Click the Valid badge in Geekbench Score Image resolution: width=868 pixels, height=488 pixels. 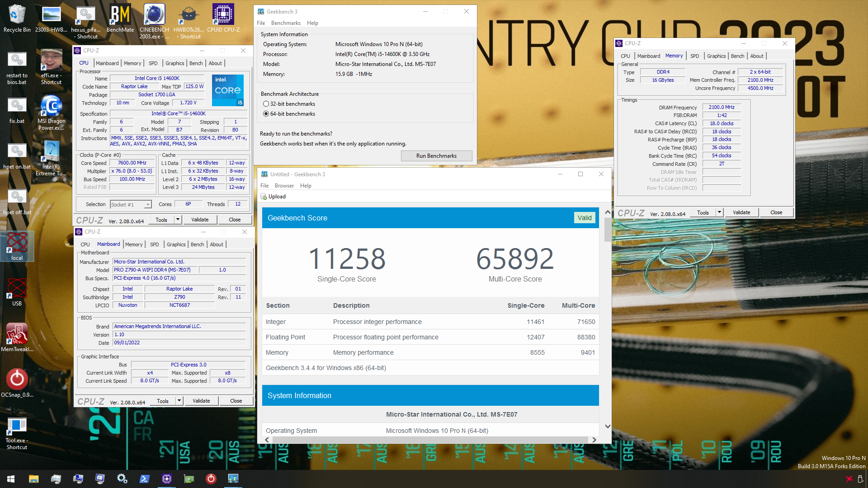click(x=585, y=218)
